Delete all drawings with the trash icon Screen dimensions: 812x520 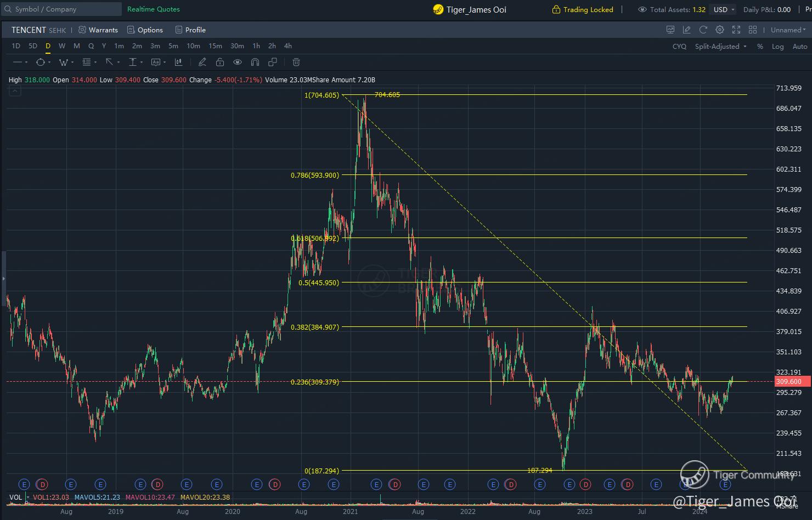pos(296,63)
